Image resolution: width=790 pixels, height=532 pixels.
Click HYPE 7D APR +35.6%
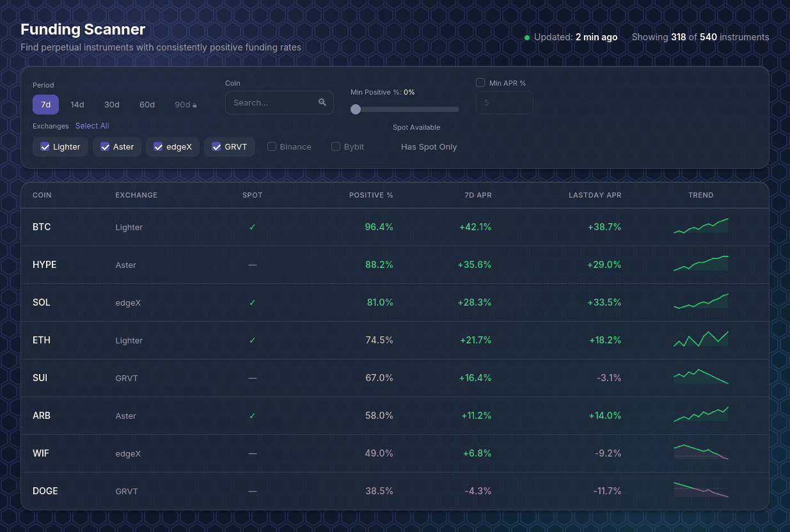475,265
